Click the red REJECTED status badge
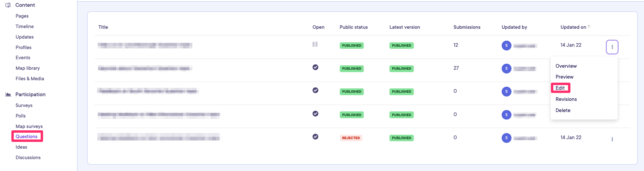Image resolution: width=644 pixels, height=171 pixels. [351, 138]
